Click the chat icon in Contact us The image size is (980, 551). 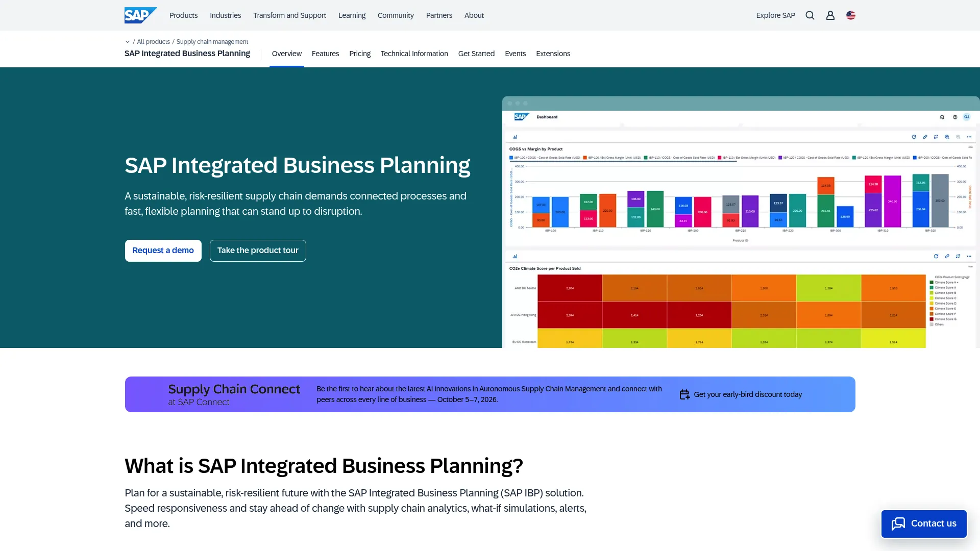898,523
